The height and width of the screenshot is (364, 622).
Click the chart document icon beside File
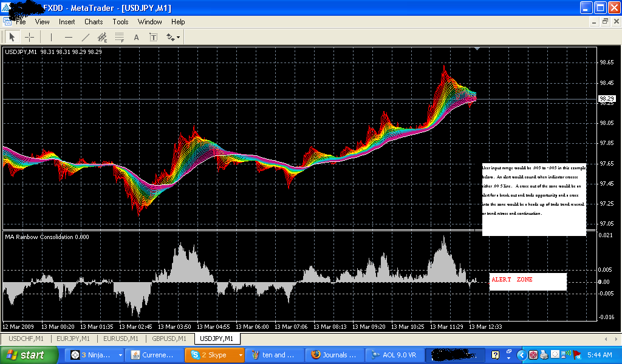[7, 21]
